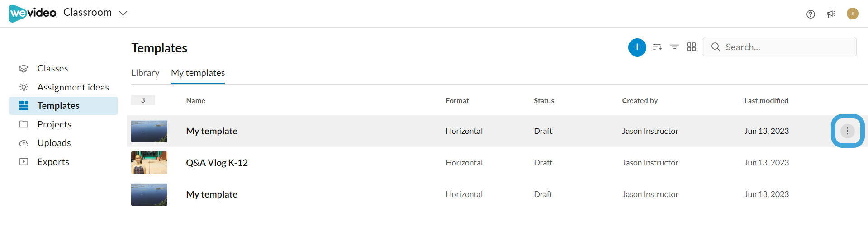
Task: Open the announcements megaphone icon
Action: 831,14
